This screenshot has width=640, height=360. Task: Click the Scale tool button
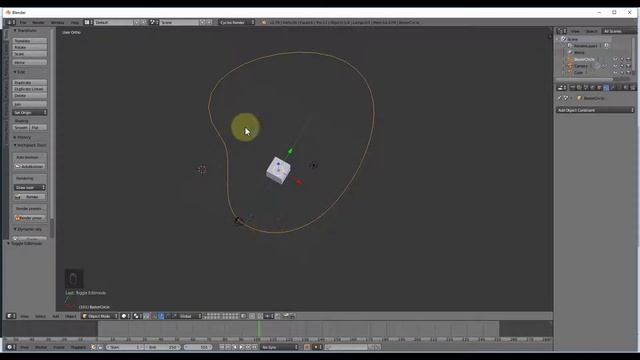[x=29, y=54]
